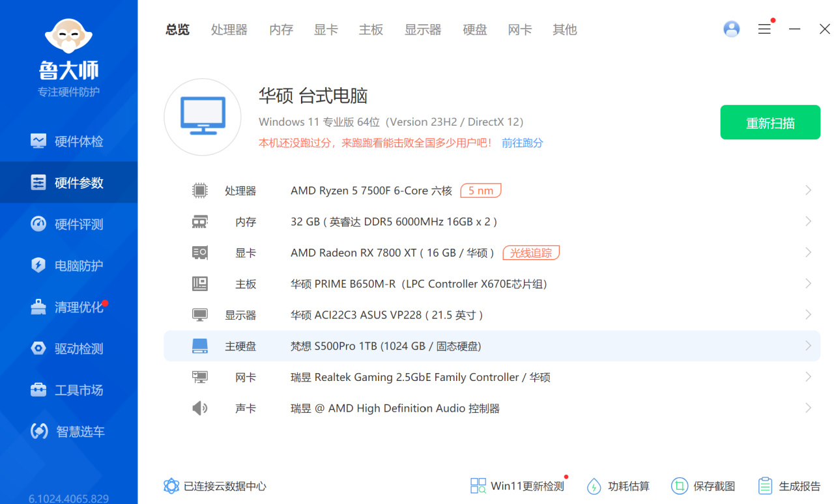Click the 保存截图 label
This screenshot has width=834, height=504.
714,486
